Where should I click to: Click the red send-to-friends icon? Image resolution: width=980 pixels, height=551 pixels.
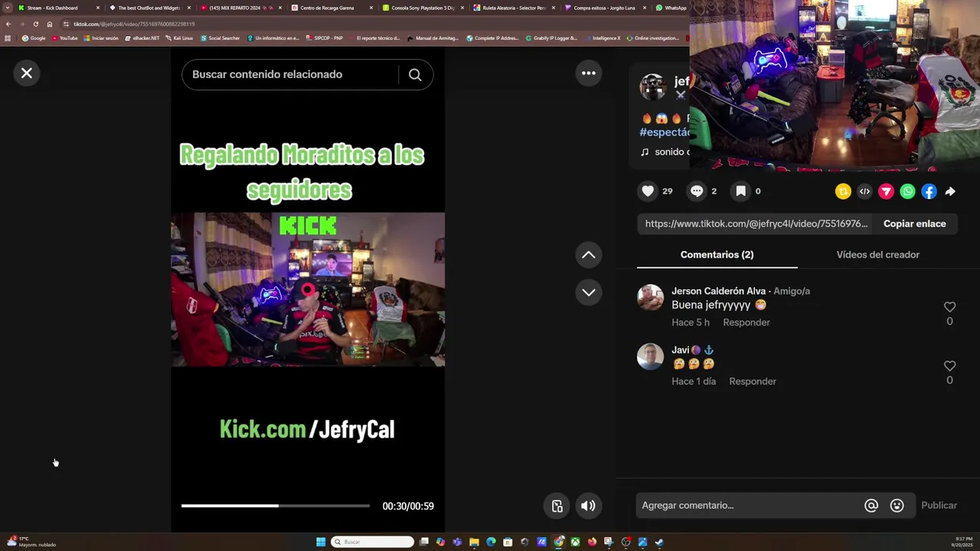click(x=886, y=191)
